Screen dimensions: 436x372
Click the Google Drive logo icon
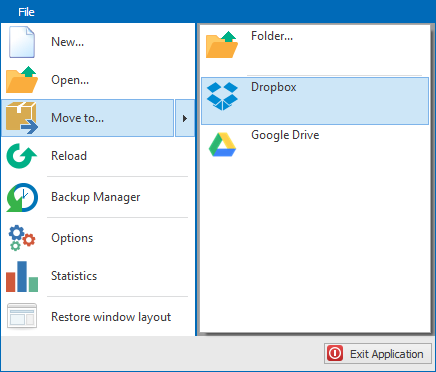tap(222, 144)
